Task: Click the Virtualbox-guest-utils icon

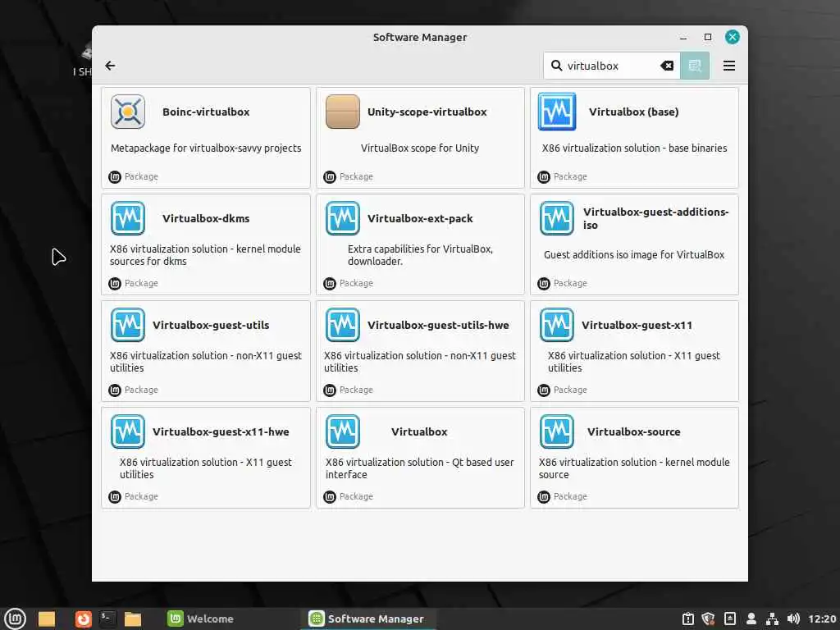Action: (127, 325)
